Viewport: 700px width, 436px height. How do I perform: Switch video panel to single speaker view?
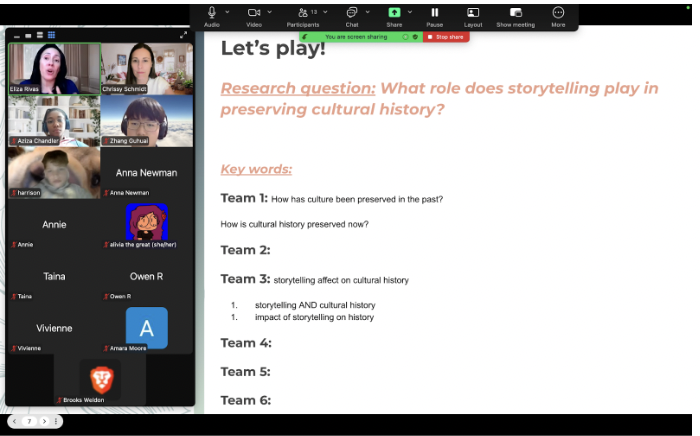[28, 35]
